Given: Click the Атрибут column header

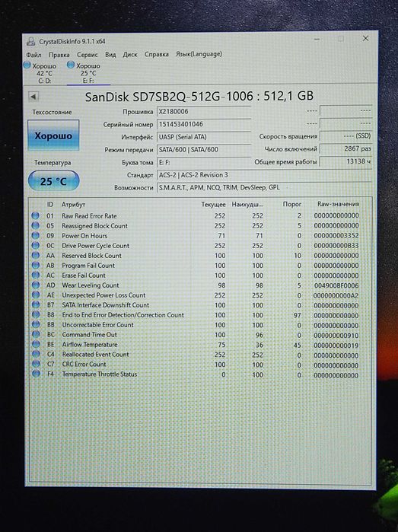Looking at the screenshot, I should [x=73, y=205].
